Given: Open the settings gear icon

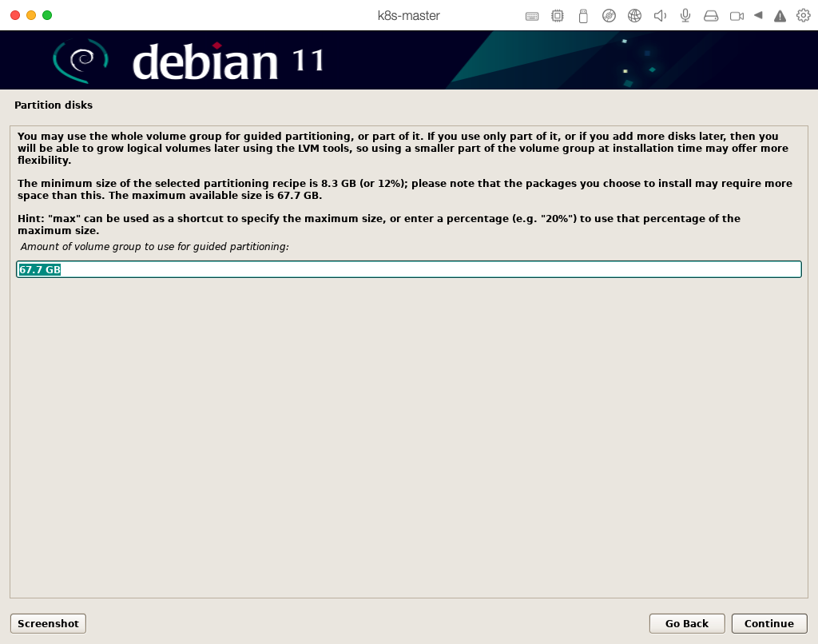Looking at the screenshot, I should [804, 15].
